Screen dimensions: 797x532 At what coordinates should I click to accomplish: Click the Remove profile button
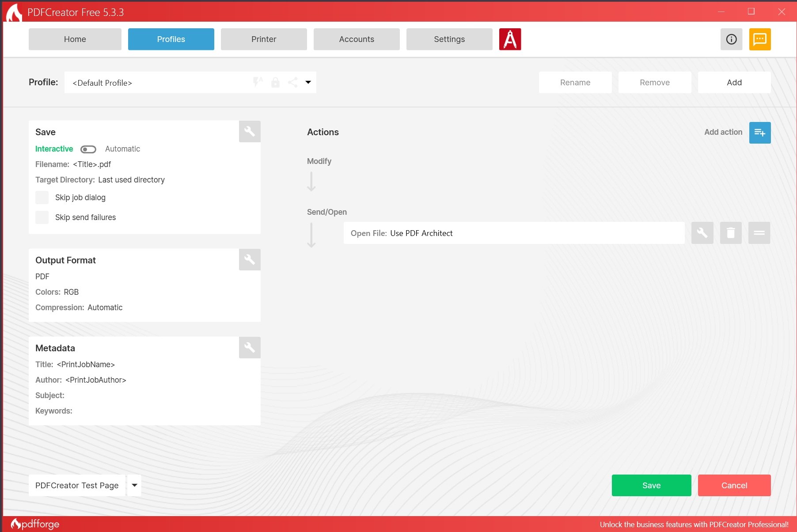(655, 83)
